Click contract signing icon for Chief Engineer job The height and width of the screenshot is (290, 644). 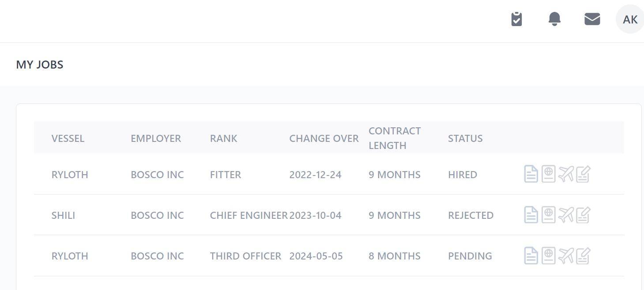click(583, 215)
